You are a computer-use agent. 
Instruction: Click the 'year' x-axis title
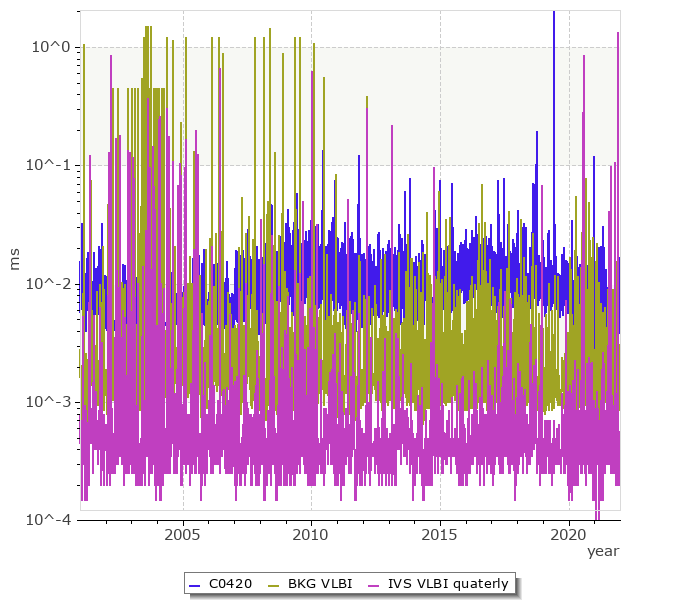(603, 551)
